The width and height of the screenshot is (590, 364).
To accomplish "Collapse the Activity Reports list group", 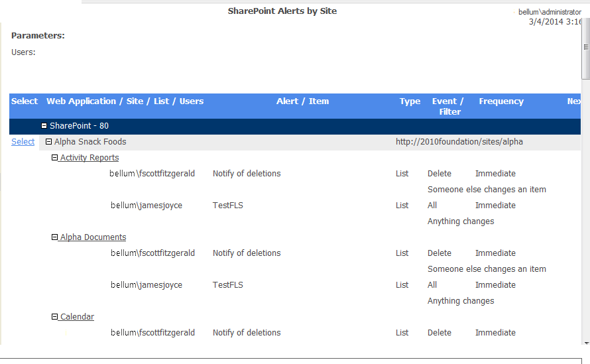I will (x=54, y=158).
